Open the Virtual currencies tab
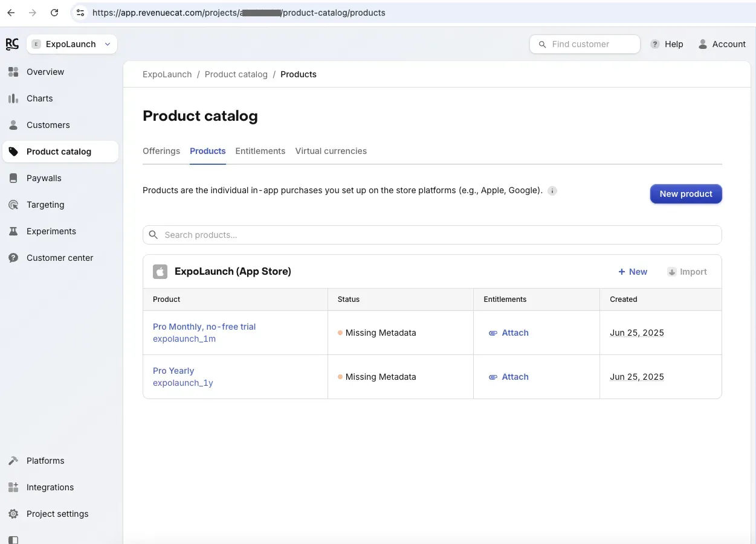 (x=331, y=151)
